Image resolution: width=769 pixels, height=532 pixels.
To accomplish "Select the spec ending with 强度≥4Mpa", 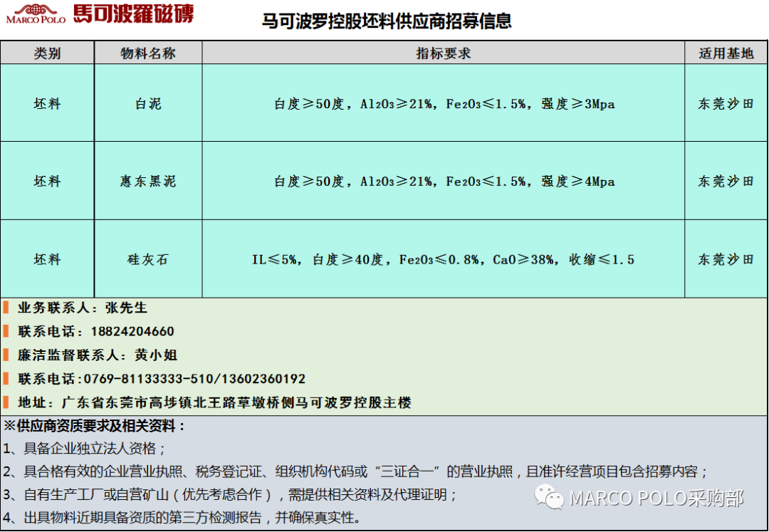I will click(444, 182).
